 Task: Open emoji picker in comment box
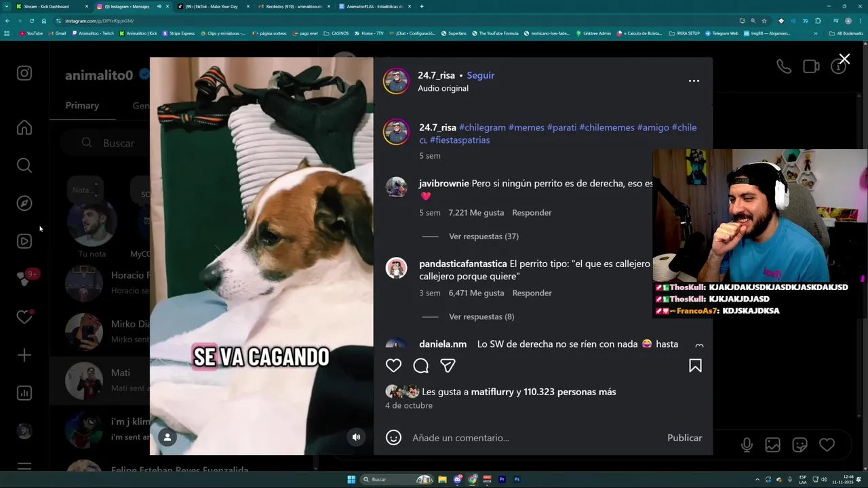pos(393,438)
